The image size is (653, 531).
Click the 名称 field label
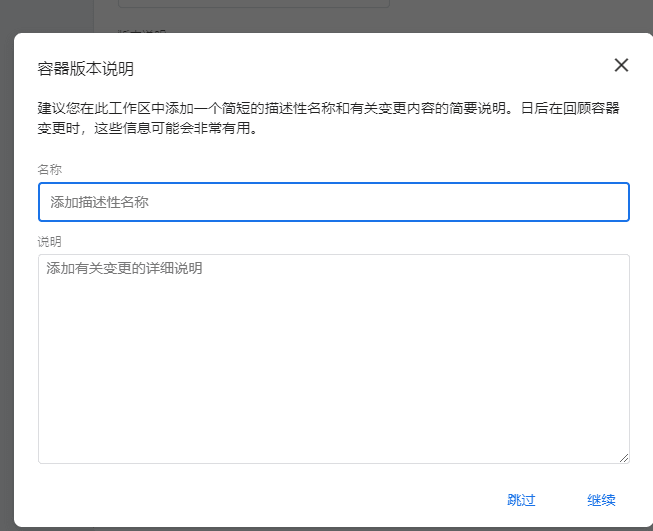[50, 169]
